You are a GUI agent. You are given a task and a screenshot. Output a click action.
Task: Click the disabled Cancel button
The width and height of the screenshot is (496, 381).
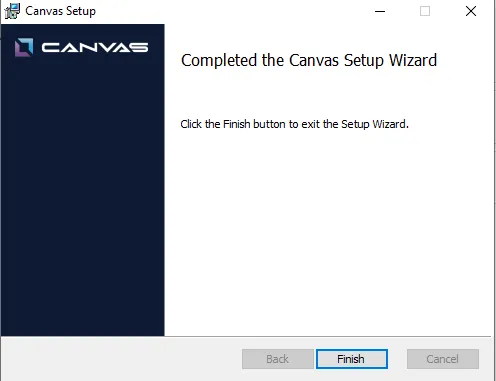click(x=443, y=359)
